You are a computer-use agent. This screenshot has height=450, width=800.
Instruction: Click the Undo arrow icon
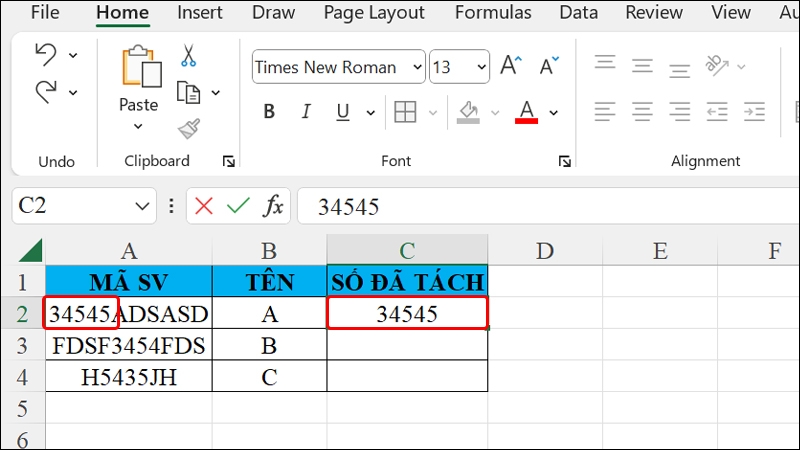coord(46,54)
